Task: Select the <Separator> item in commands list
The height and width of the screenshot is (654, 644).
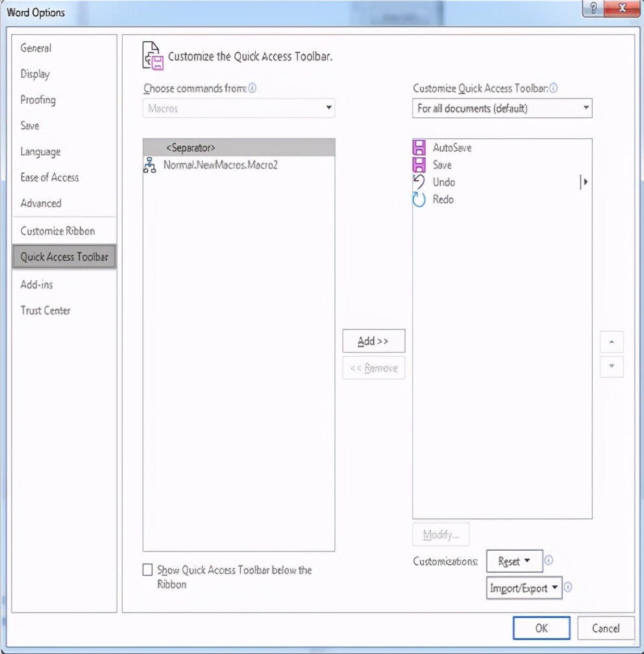Action: [239, 148]
